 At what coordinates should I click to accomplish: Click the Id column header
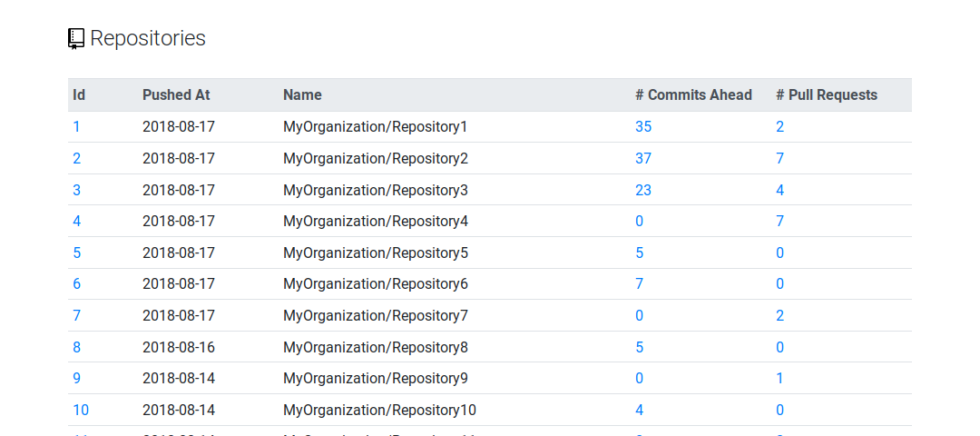(x=79, y=95)
